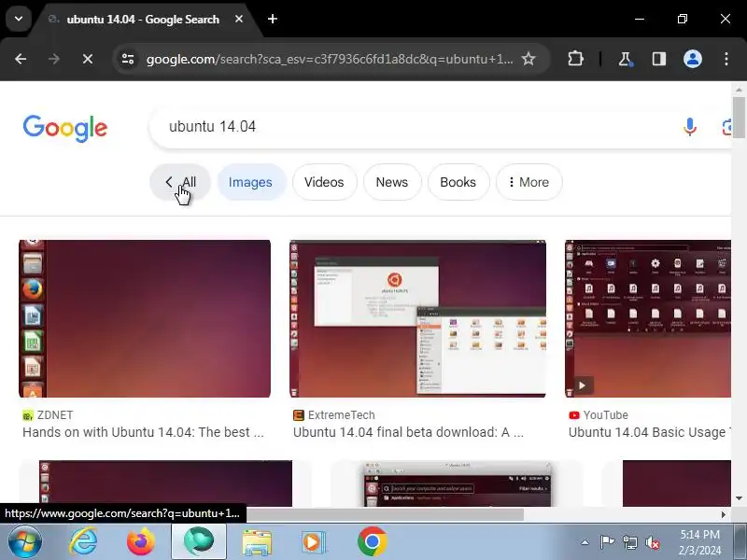747x560 pixels.
Task: Switch to All results
Action: pos(180,182)
